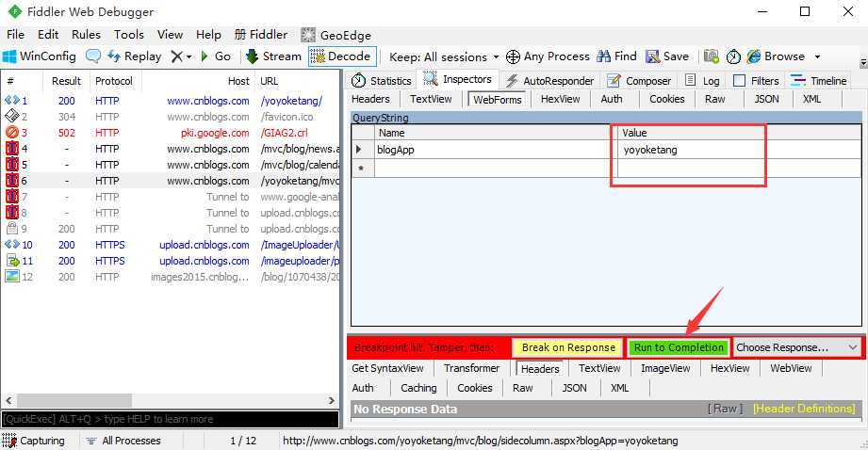Select session 9 lock tunnel icon
The image size is (868, 450).
(11, 229)
